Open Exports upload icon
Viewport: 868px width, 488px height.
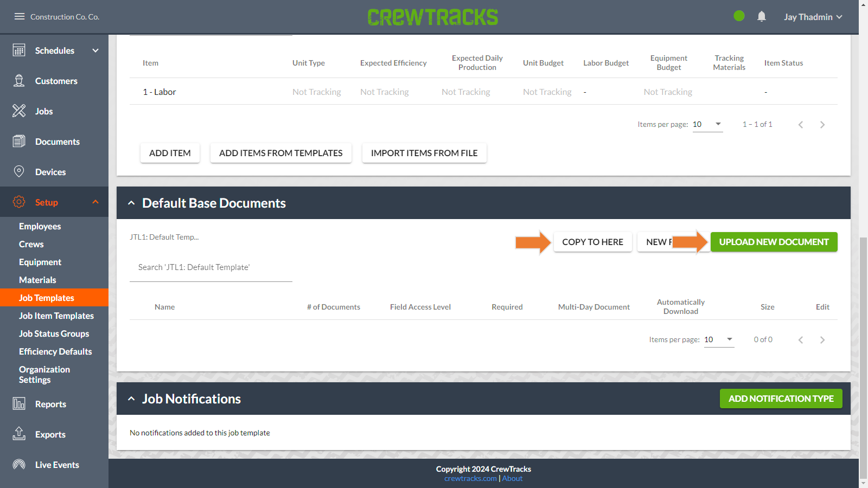[x=19, y=434]
